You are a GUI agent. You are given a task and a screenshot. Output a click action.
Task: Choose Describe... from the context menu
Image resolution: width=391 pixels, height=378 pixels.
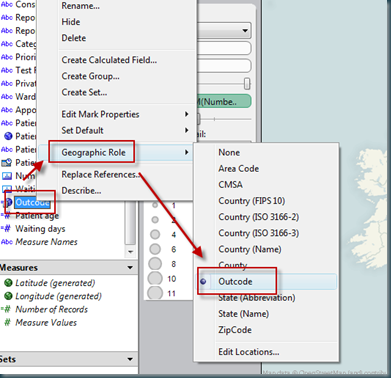81,191
